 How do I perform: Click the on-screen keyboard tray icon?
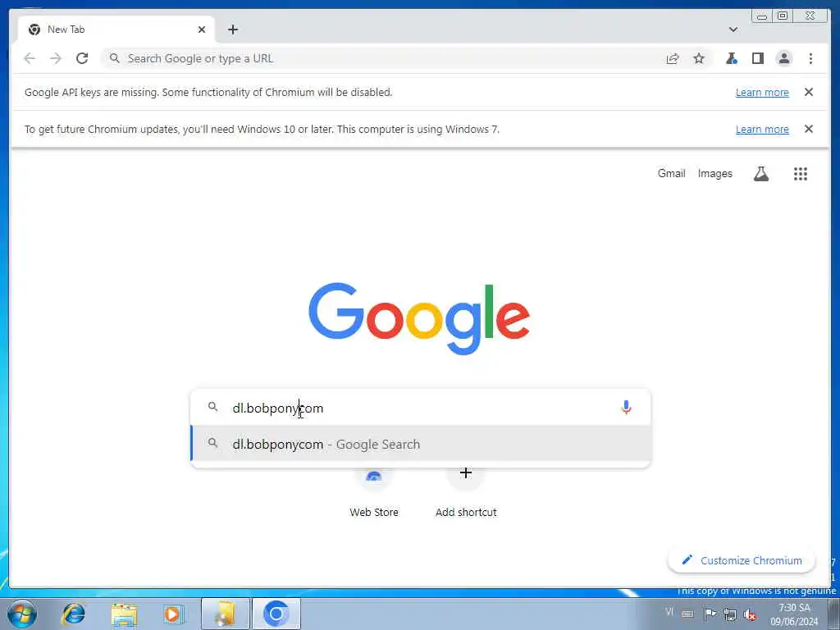[687, 614]
